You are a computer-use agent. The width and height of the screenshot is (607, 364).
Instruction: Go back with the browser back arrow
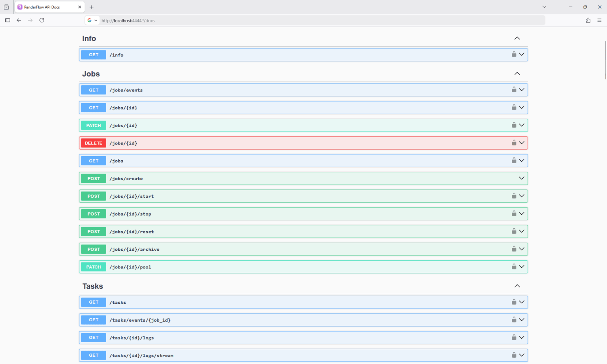19,20
